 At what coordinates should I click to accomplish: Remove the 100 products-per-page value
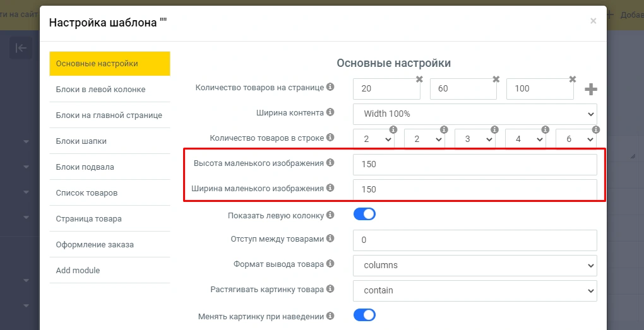(x=572, y=79)
